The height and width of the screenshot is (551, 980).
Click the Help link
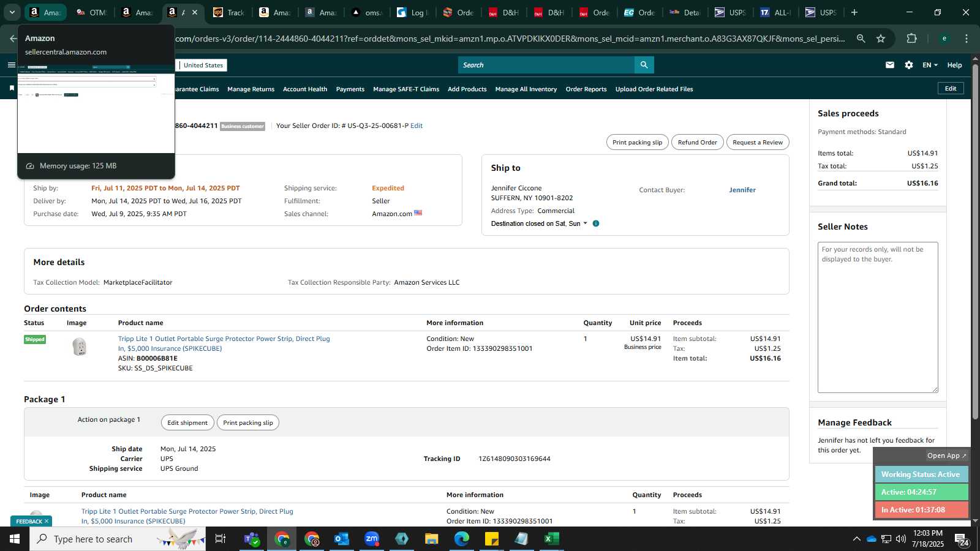click(x=954, y=65)
